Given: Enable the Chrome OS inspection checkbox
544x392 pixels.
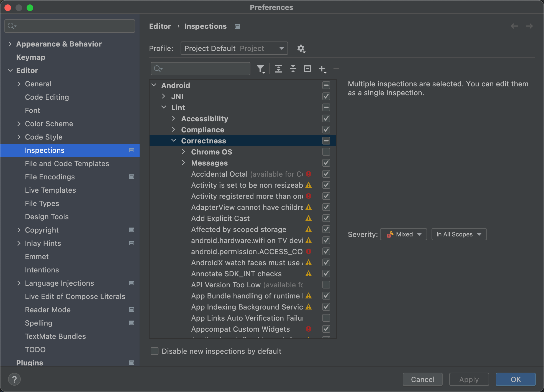Looking at the screenshot, I should [326, 151].
